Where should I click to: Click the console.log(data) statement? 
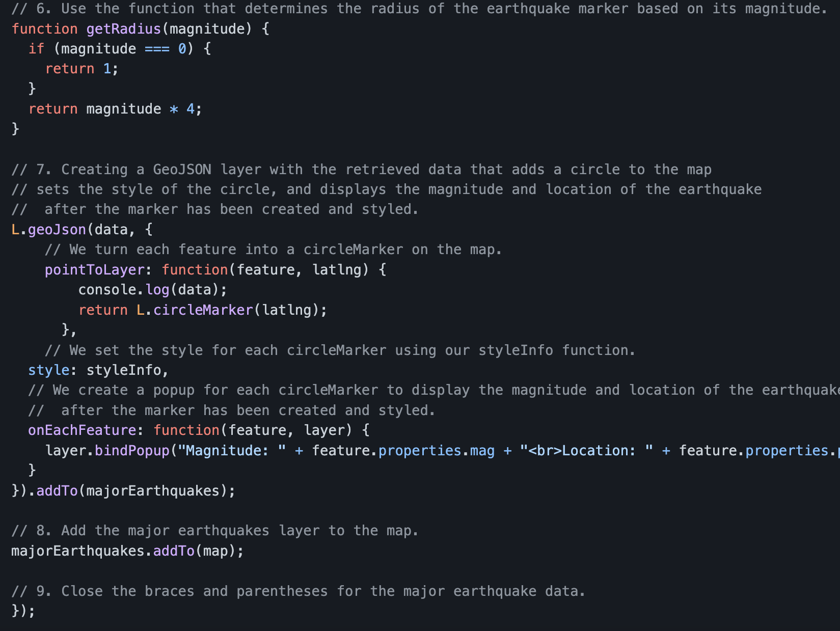point(152,289)
